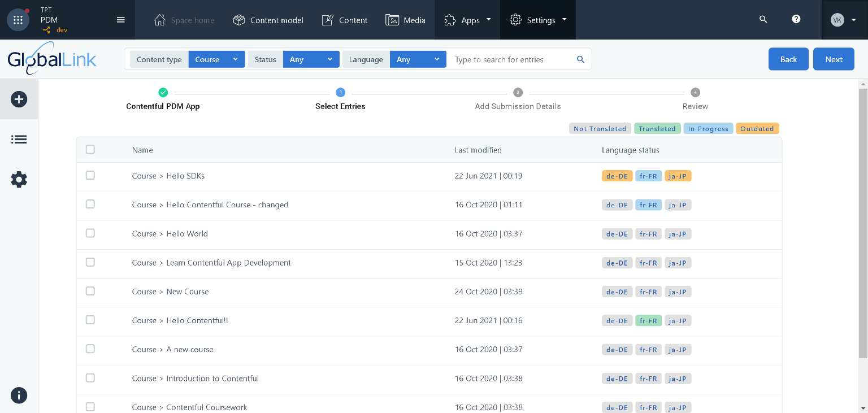Viewport: 868px width, 413px height.
Task: Click the Back button
Action: (788, 59)
